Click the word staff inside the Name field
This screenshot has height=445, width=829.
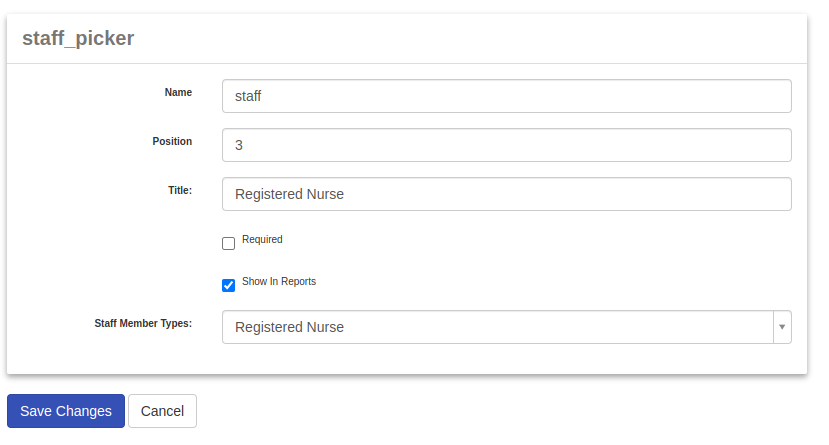(x=248, y=96)
